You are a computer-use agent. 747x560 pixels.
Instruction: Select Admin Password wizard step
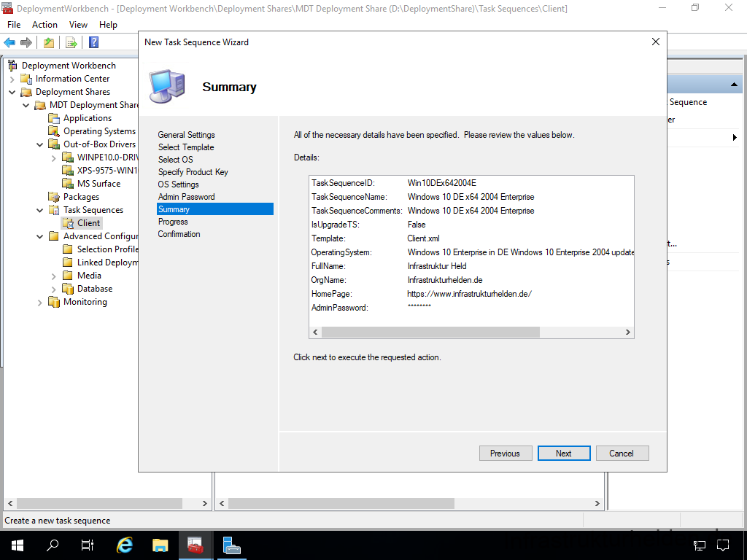point(186,197)
